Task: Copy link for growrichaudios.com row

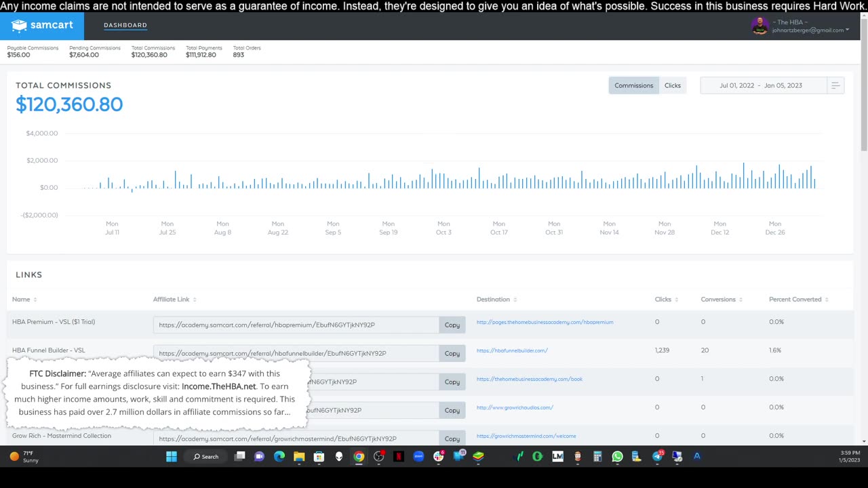Action: (x=452, y=410)
